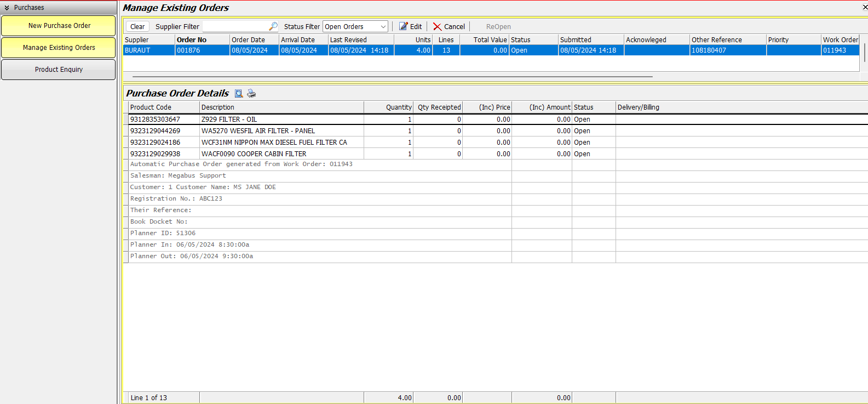Click the ReOpen button
Viewport: 868px width, 404px height.
click(x=498, y=26)
